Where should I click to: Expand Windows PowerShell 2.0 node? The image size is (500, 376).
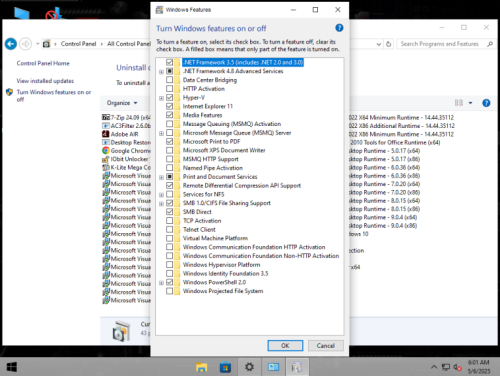point(161,283)
